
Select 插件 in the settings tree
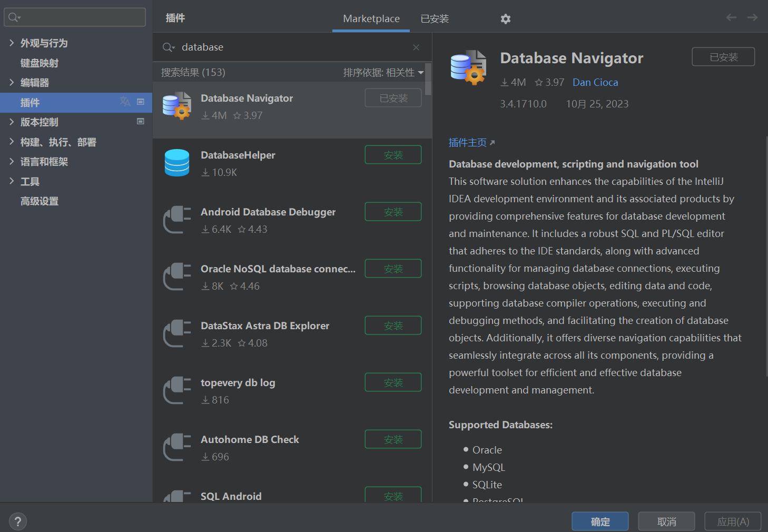[76, 102]
